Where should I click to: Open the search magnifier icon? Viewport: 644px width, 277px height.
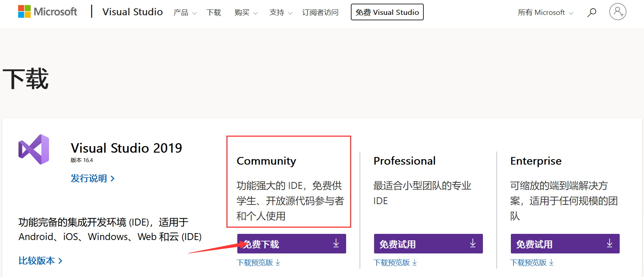(x=592, y=12)
